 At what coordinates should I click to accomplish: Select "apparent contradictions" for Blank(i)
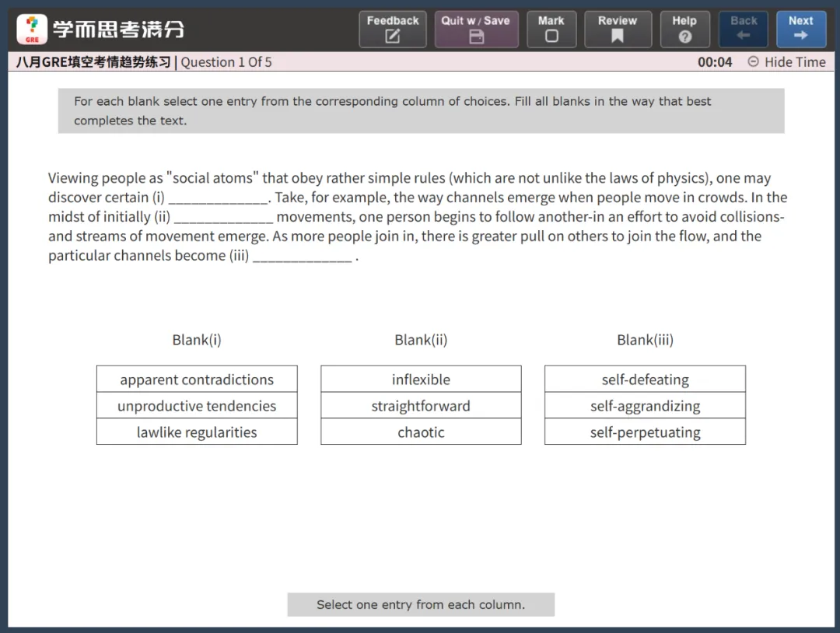[x=197, y=379]
